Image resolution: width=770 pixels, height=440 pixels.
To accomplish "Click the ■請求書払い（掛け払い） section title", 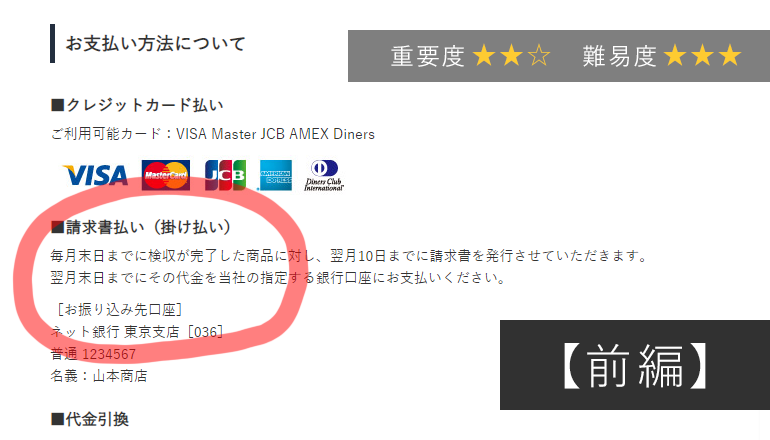I will coord(141,227).
